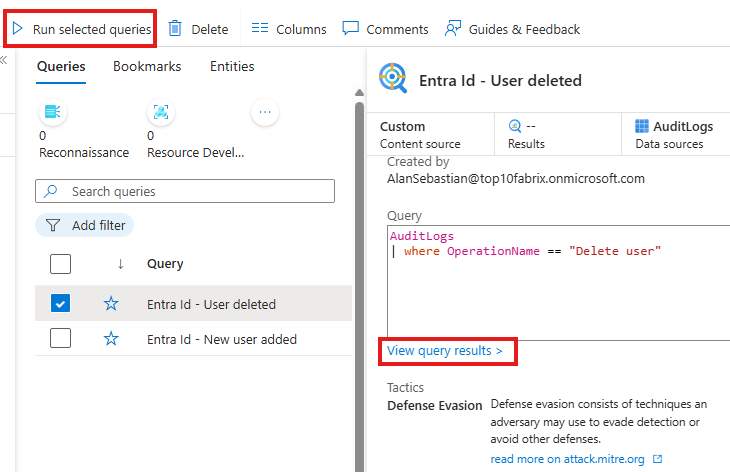Switch to the Queries tab

[61, 67]
